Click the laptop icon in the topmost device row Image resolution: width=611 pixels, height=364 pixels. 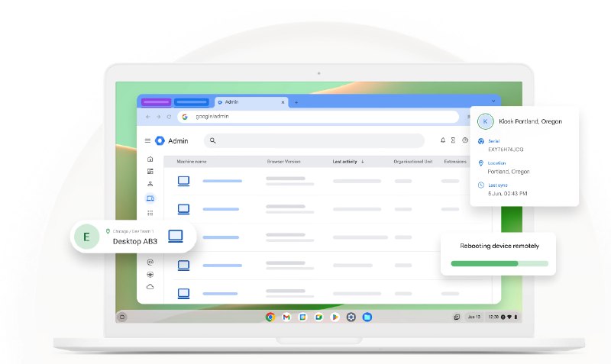(x=183, y=181)
